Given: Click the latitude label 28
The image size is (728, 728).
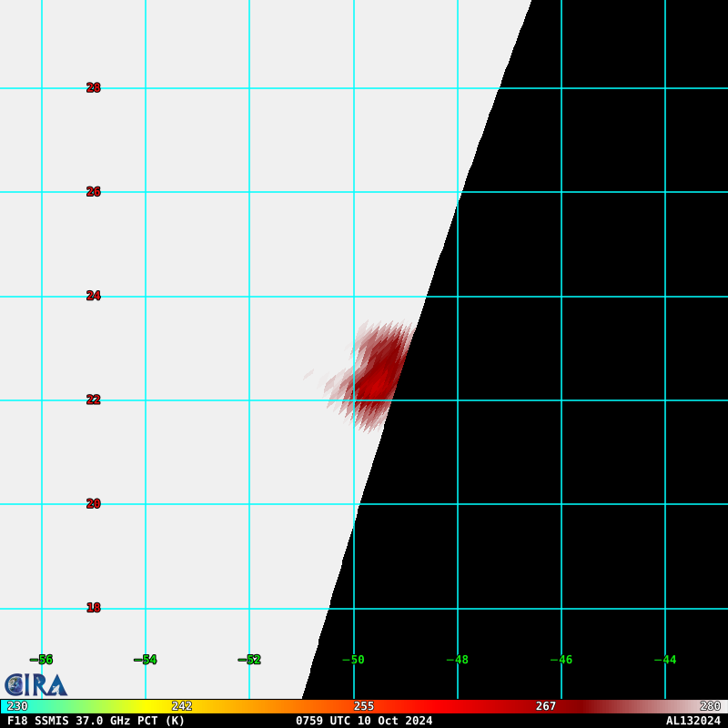Looking at the screenshot, I should (x=94, y=87).
